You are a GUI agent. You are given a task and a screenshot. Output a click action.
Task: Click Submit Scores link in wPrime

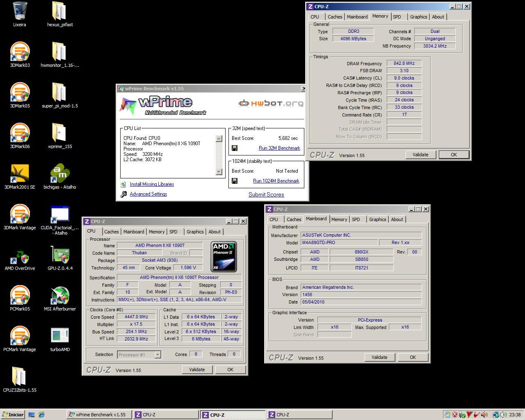[x=266, y=195]
